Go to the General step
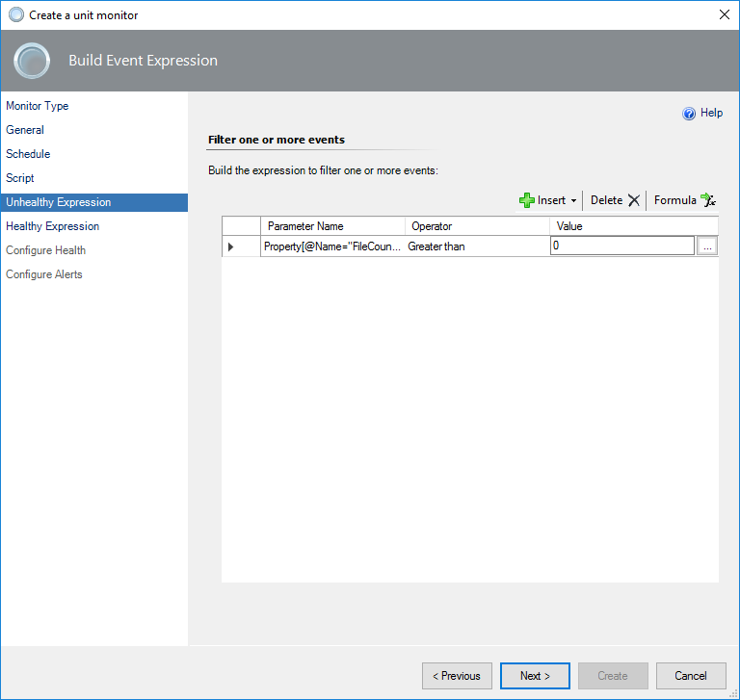This screenshot has height=700, width=740. click(25, 130)
